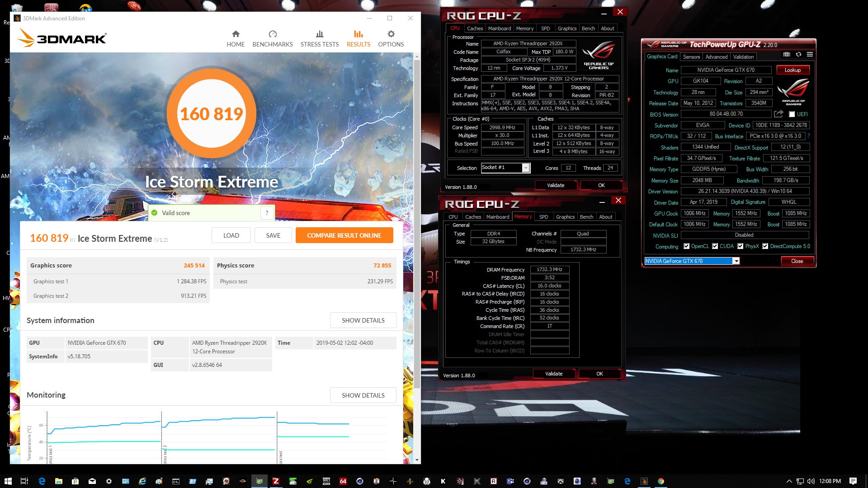The height and width of the screenshot is (488, 868).
Task: Open the Caches tab in upper CPU-Z window
Action: pos(475,28)
